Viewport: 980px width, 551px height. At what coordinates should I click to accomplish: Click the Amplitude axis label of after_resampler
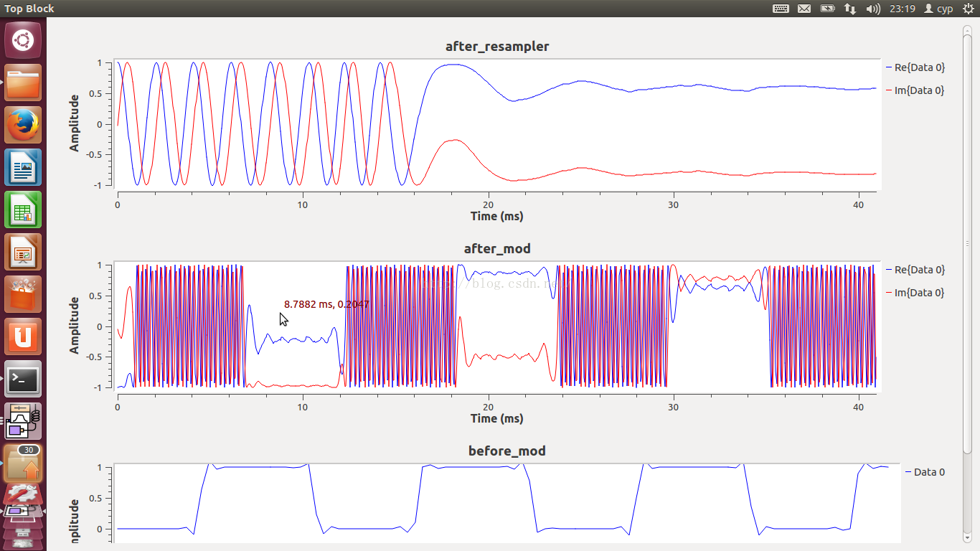(75, 123)
